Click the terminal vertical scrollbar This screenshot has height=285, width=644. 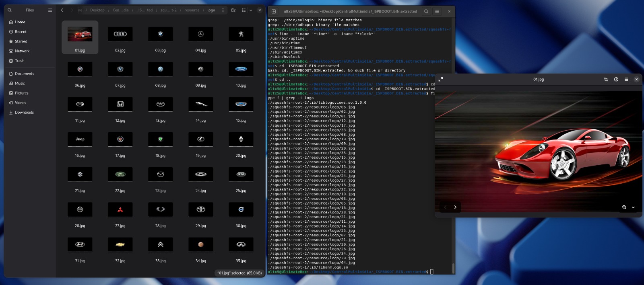click(453, 268)
